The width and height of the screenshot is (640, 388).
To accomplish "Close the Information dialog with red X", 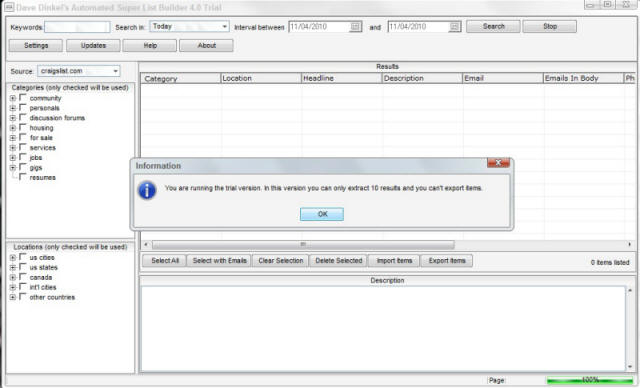I will (x=498, y=162).
